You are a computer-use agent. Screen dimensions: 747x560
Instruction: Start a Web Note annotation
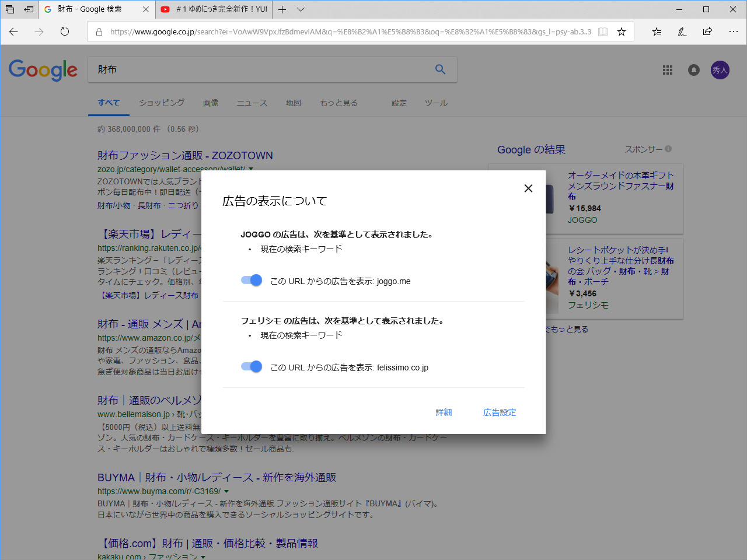point(682,32)
